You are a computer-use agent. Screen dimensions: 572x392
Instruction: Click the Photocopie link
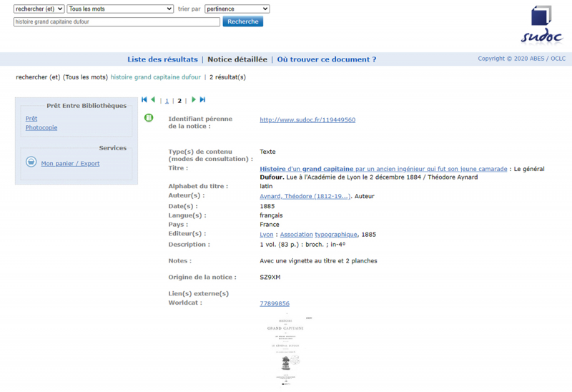[41, 128]
